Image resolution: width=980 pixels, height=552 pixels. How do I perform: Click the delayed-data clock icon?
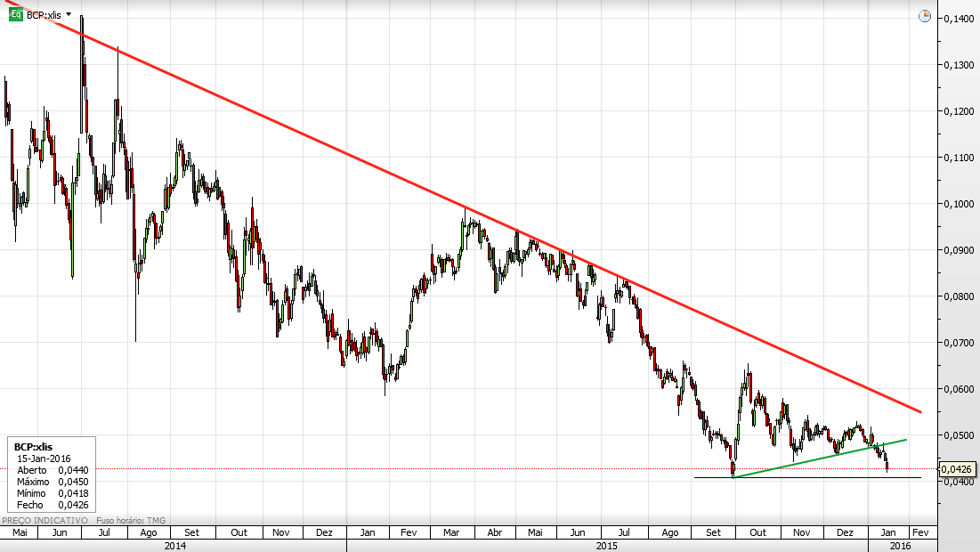pos(925,16)
